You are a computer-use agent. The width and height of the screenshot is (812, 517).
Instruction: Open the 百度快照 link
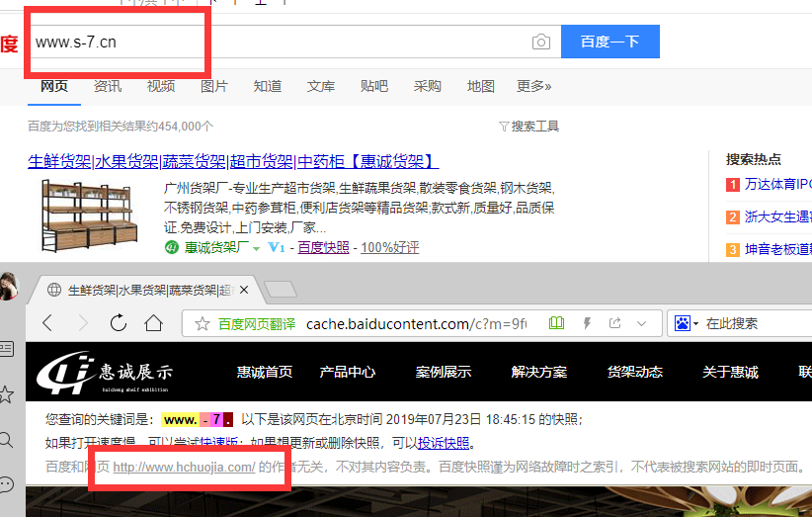click(324, 247)
